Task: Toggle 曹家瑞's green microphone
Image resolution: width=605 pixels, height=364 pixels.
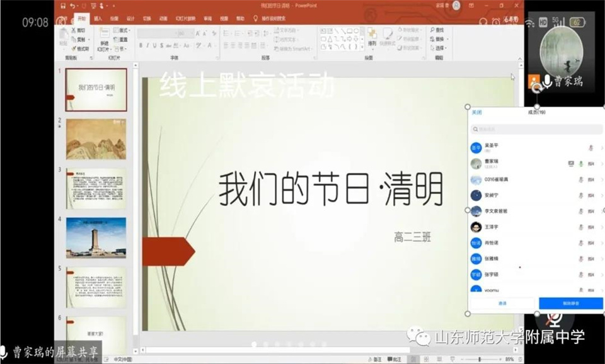Action: [x=580, y=164]
